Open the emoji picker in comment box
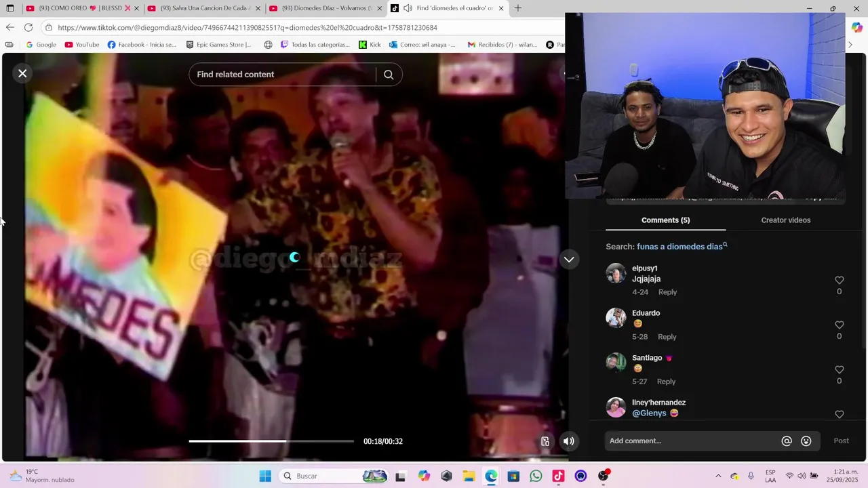Viewport: 868px width, 488px height. pyautogui.click(x=806, y=441)
